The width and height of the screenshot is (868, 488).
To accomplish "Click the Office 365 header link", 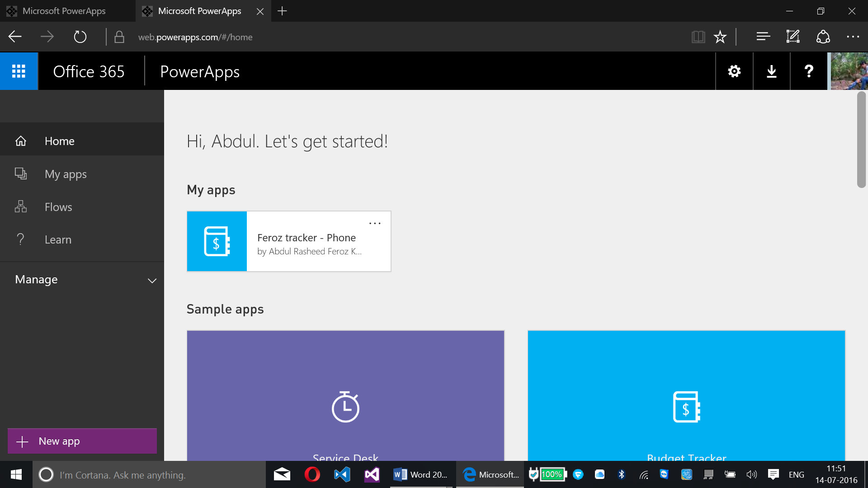I will [x=89, y=71].
